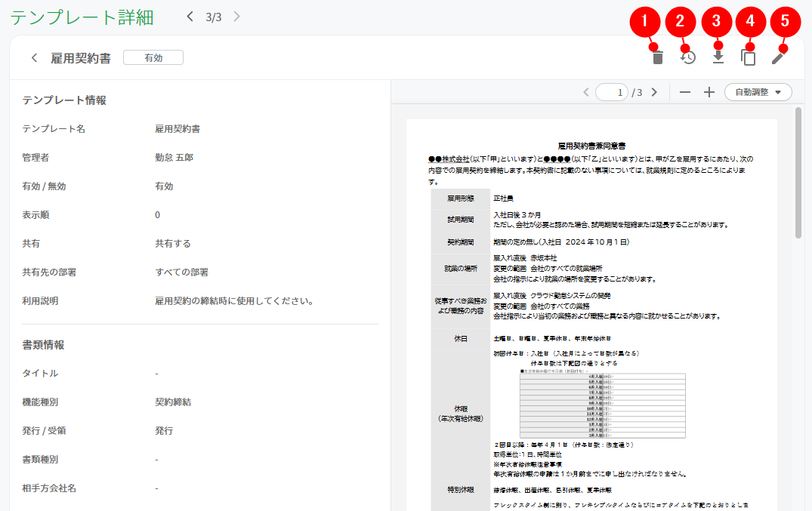The image size is (812, 511).
Task: Click the 共有先の部署 label
Action: pyautogui.click(x=49, y=272)
